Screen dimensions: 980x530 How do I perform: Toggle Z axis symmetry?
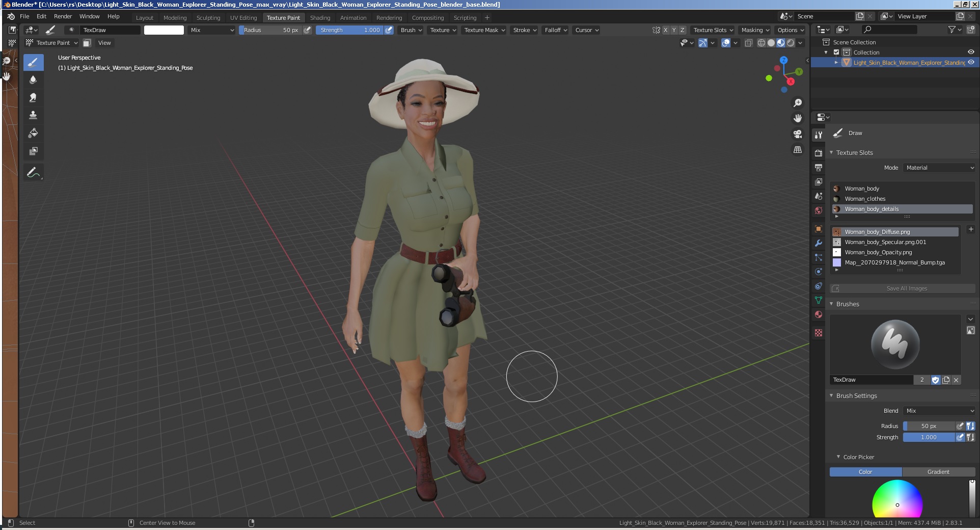click(x=683, y=30)
